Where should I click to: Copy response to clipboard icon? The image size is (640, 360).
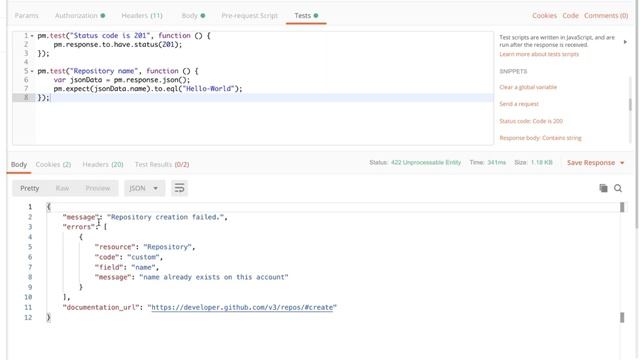pos(603,188)
